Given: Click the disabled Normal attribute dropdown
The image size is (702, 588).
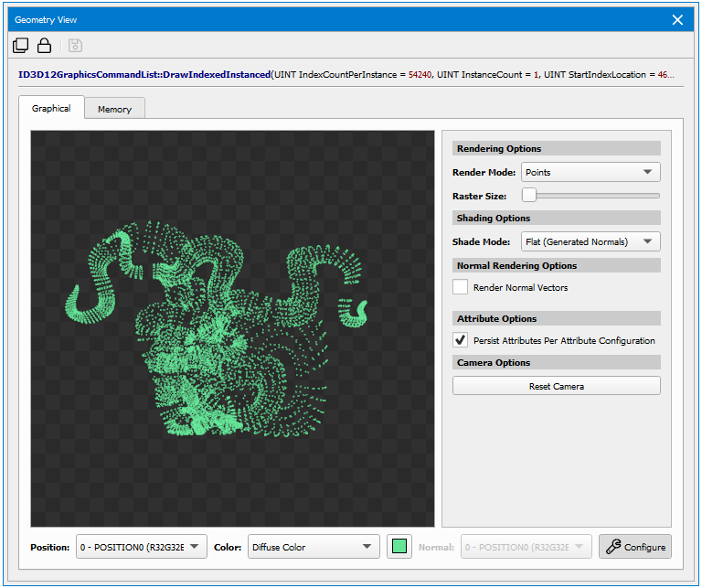Looking at the screenshot, I should pyautogui.click(x=526, y=547).
